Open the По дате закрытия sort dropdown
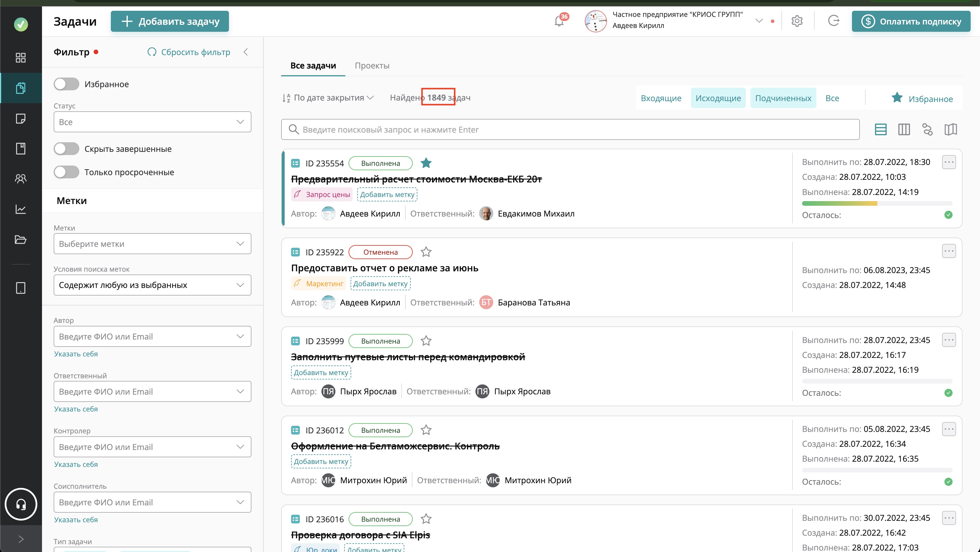980x552 pixels. pos(328,98)
